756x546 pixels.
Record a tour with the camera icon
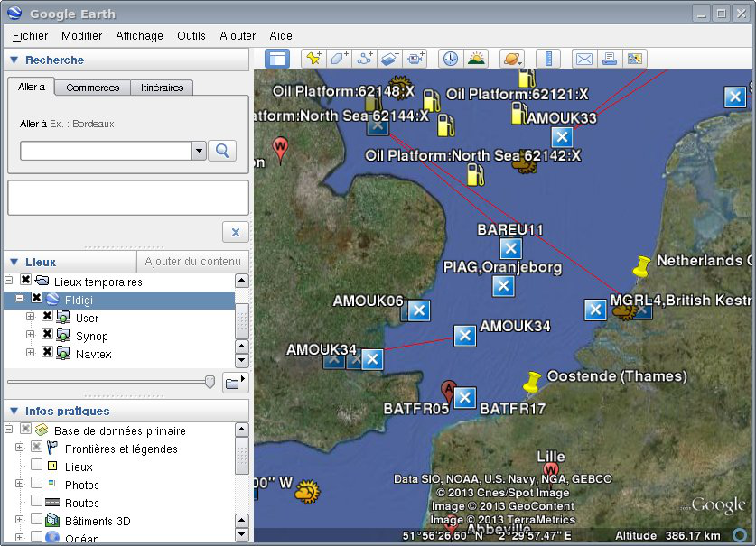click(x=415, y=59)
